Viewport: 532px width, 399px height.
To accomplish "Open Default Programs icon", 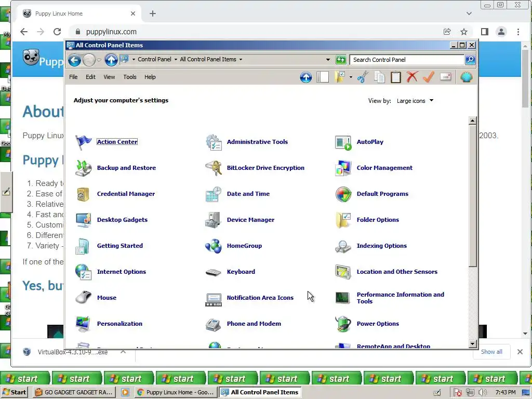I will click(x=343, y=194).
